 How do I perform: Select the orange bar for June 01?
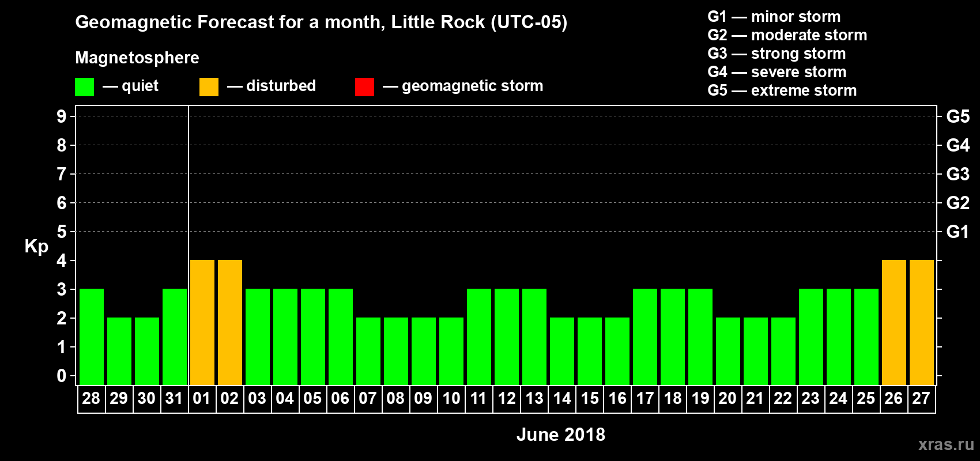pyautogui.click(x=202, y=323)
